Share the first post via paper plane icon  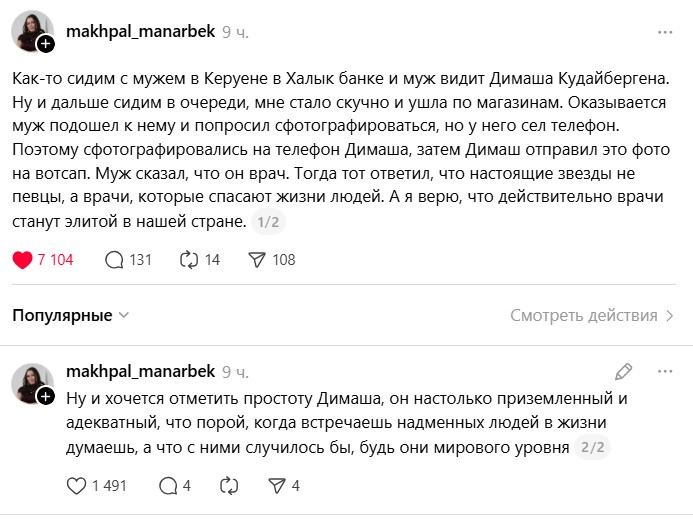point(256,260)
